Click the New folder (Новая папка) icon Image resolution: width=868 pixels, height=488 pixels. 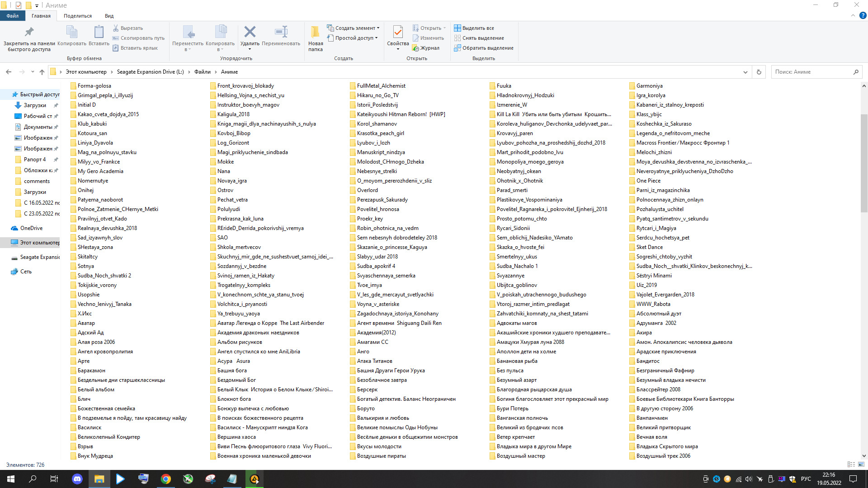click(315, 32)
